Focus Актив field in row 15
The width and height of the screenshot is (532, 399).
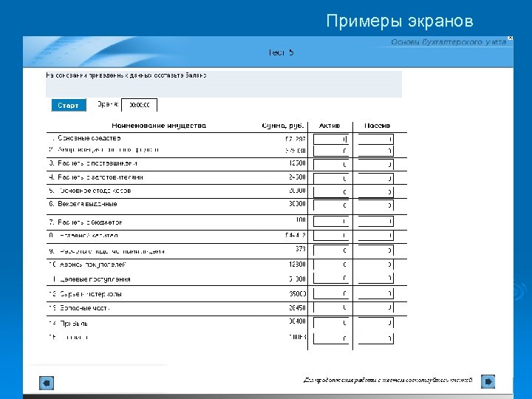[331, 338]
